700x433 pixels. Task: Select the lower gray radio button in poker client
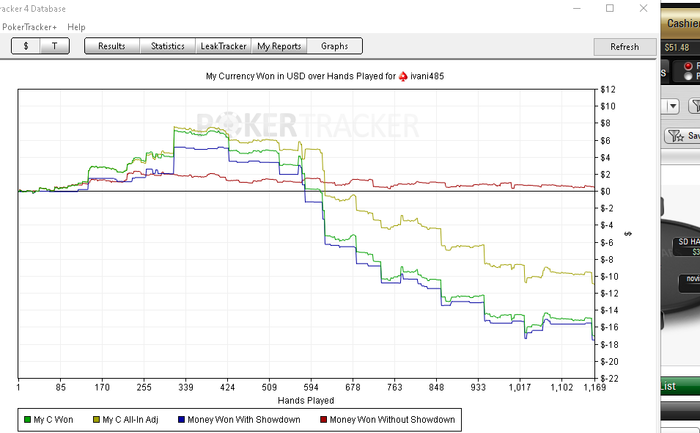click(x=688, y=76)
